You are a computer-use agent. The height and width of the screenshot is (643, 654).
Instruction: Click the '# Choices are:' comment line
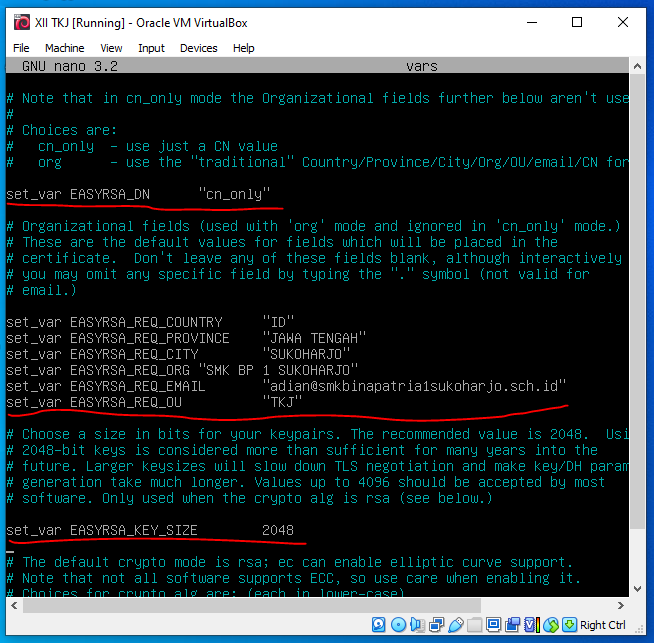(x=62, y=130)
